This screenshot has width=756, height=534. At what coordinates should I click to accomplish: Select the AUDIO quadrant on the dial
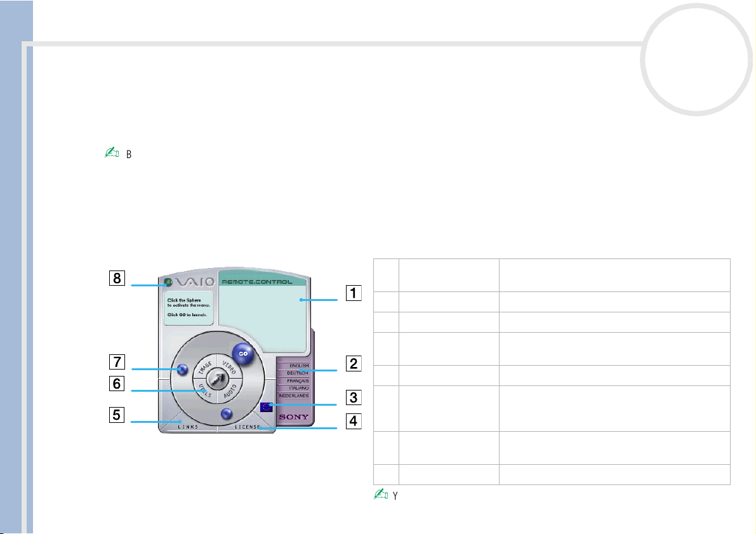(x=230, y=391)
